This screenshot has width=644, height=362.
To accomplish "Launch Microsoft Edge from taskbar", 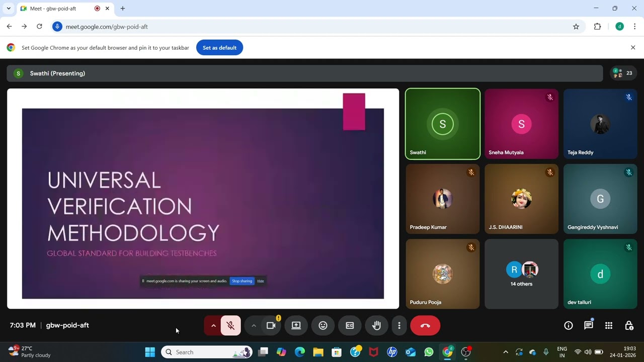I will (300, 352).
